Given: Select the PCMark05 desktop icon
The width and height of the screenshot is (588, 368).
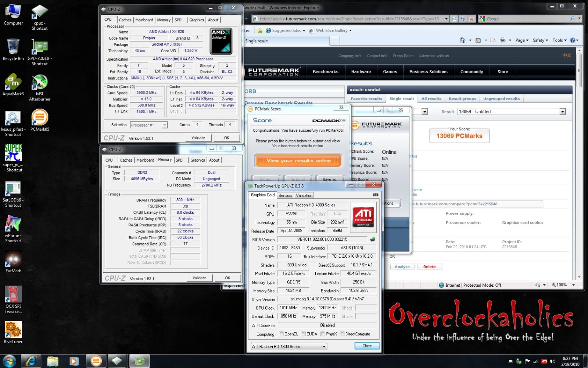Looking at the screenshot, I should [x=40, y=120].
